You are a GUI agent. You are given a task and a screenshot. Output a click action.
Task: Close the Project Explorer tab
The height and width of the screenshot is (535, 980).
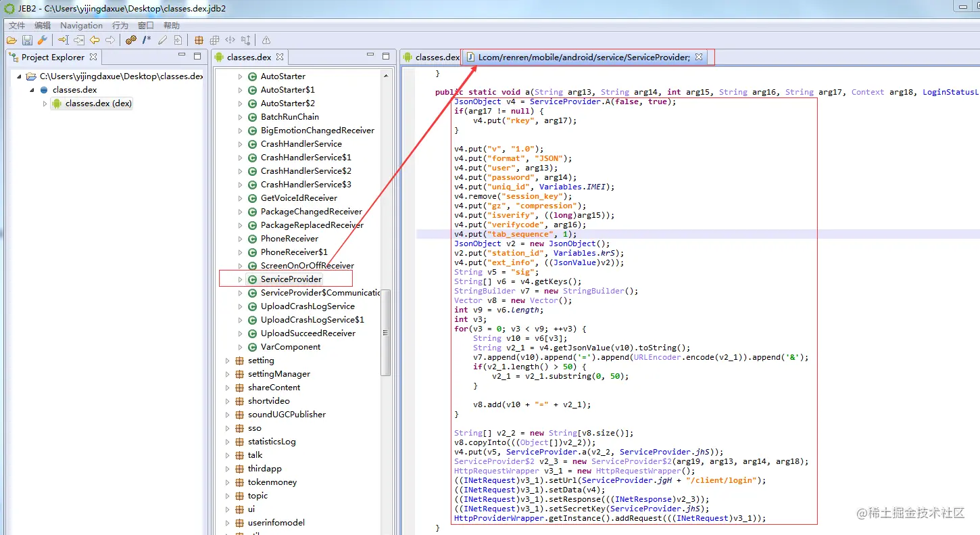(93, 57)
